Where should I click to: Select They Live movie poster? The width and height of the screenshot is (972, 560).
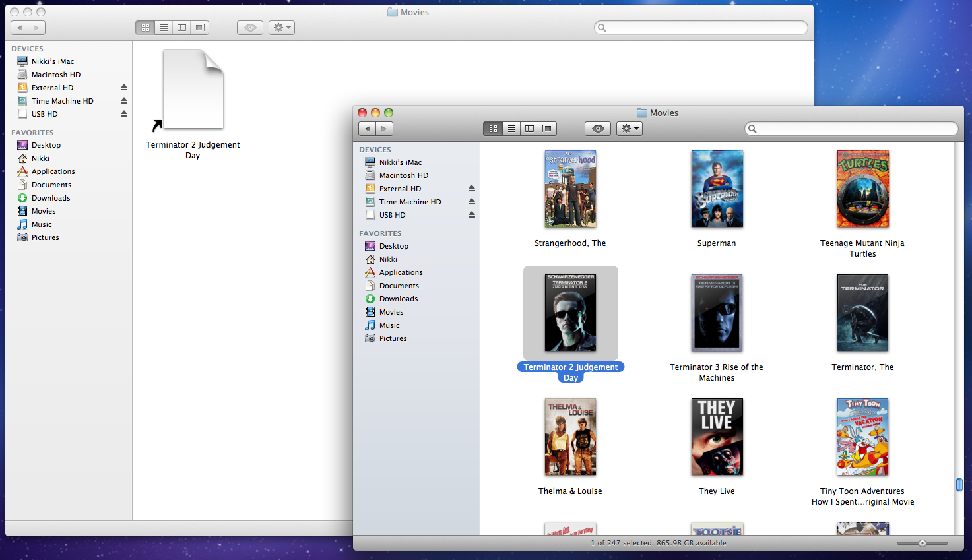tap(717, 437)
